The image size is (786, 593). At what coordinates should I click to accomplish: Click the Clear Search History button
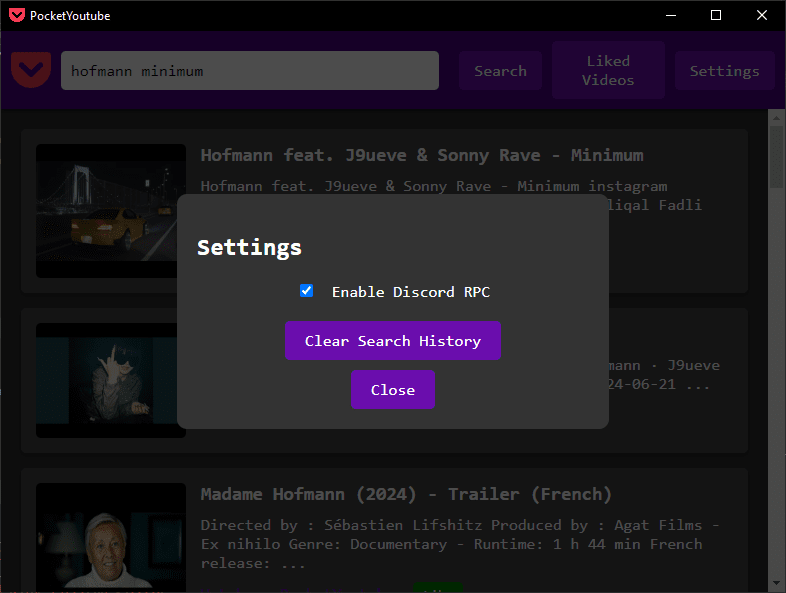(x=392, y=340)
